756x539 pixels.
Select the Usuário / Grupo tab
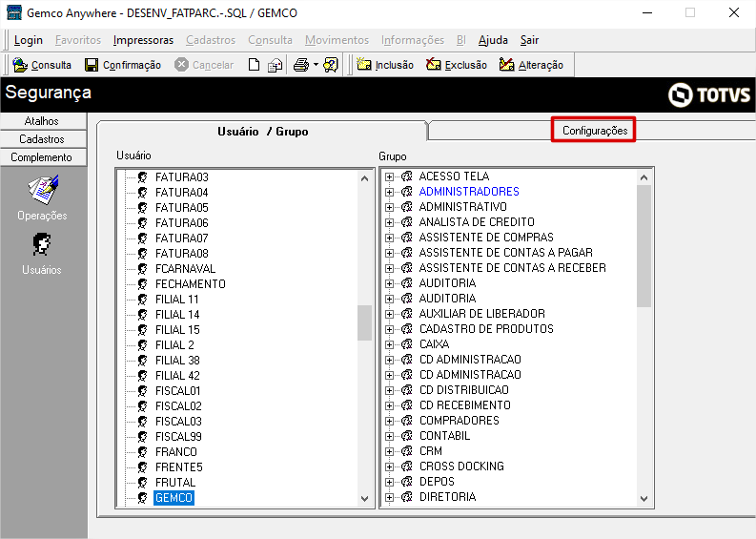click(263, 132)
